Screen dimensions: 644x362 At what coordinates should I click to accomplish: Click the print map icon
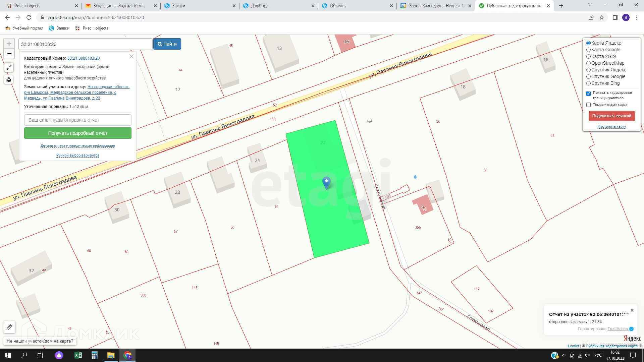click(9, 80)
